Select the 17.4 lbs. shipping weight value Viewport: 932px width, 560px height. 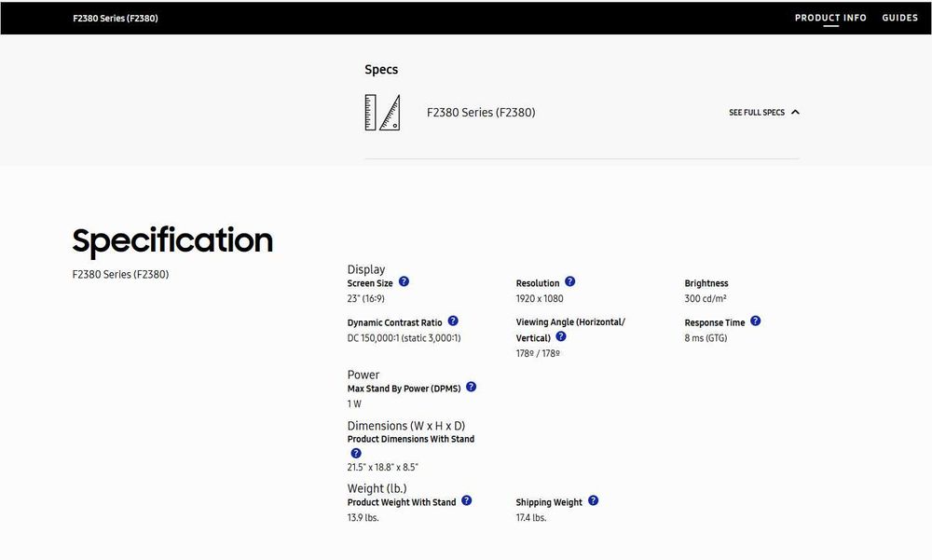[x=531, y=518]
